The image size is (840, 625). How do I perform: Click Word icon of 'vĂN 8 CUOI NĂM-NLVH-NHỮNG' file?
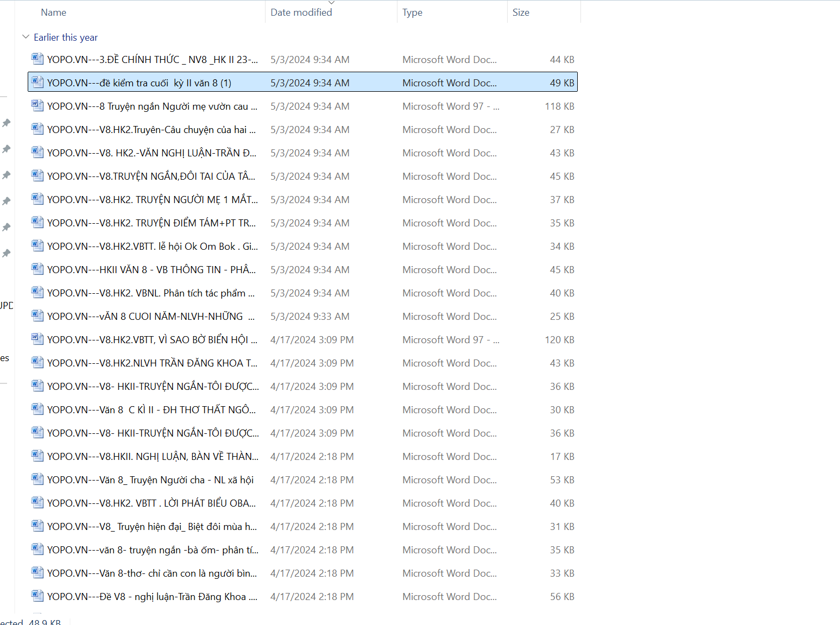tap(37, 315)
